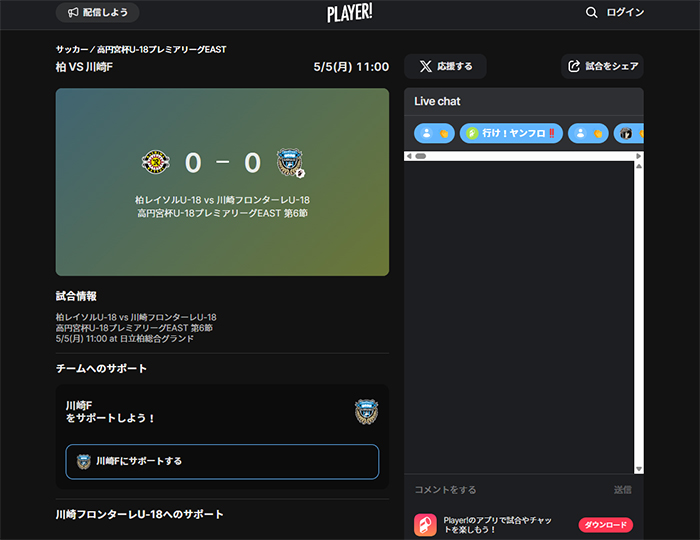Click the PLAYER! logo
The width and height of the screenshot is (700, 540).
[x=350, y=13]
